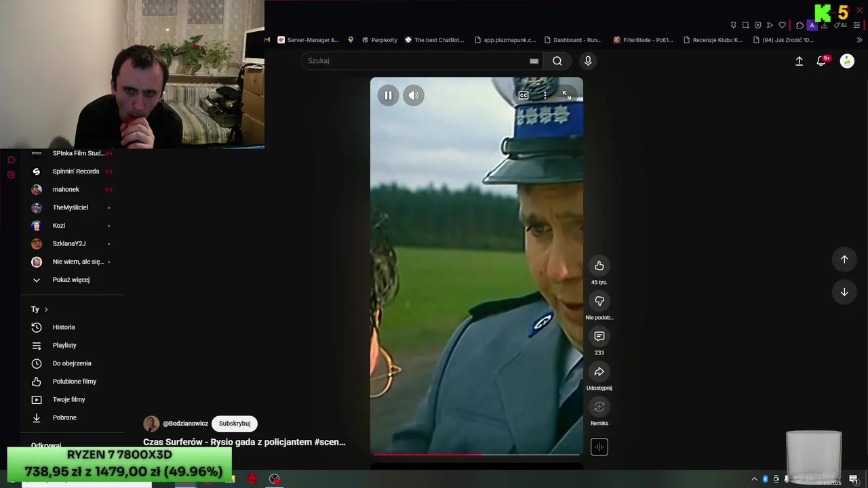The image size is (868, 488).
Task: Click the magnifier search button
Action: point(557,61)
